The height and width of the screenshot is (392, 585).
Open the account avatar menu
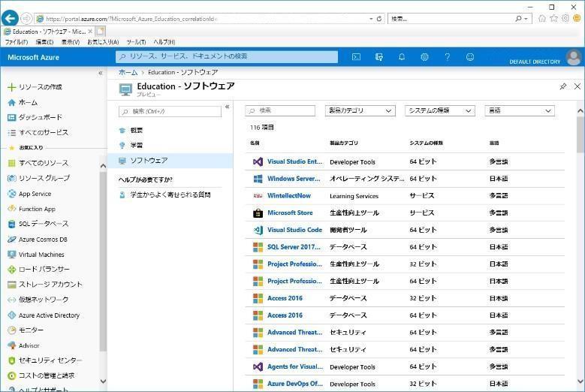click(574, 58)
